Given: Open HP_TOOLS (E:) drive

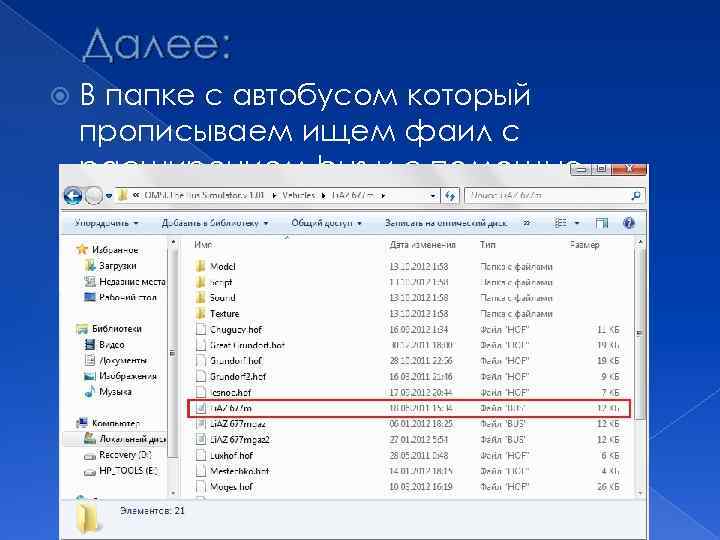Looking at the screenshot, I should [121, 471].
